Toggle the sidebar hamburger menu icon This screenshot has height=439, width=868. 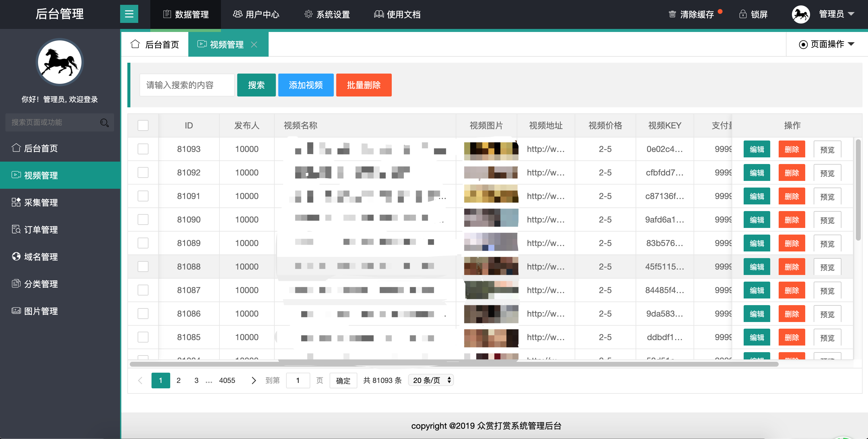tap(129, 14)
